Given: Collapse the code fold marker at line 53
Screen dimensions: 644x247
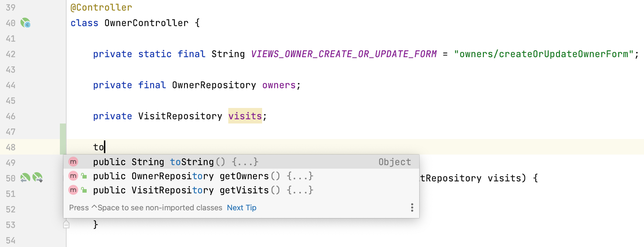Looking at the screenshot, I should click(66, 224).
